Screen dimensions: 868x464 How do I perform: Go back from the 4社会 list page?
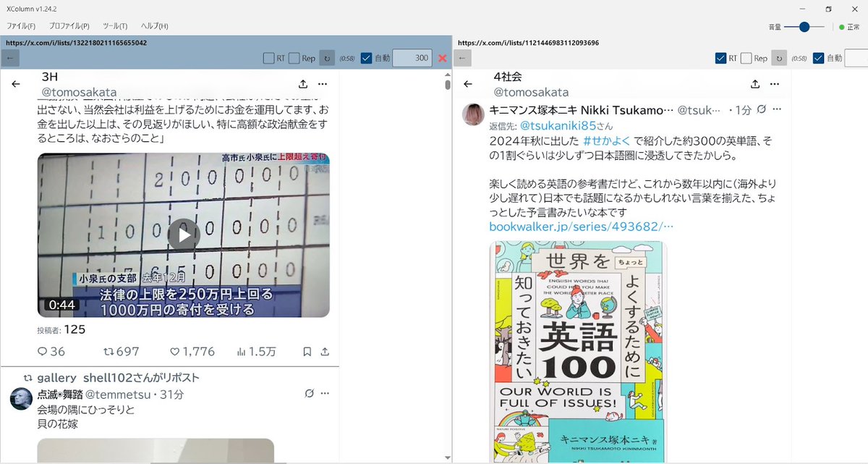coord(468,84)
